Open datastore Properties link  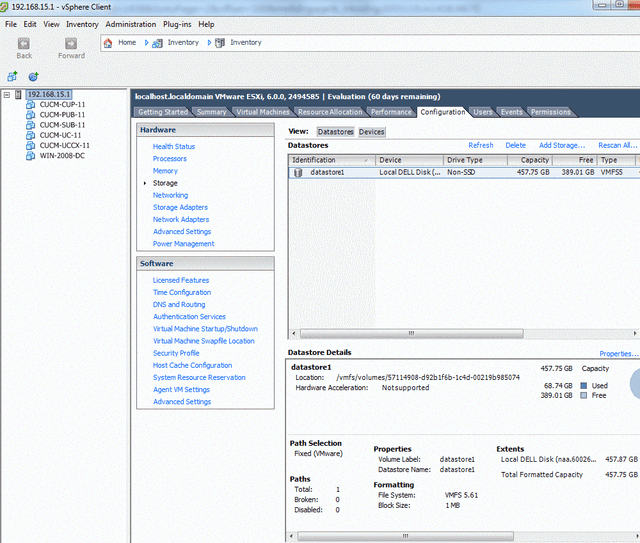click(617, 354)
